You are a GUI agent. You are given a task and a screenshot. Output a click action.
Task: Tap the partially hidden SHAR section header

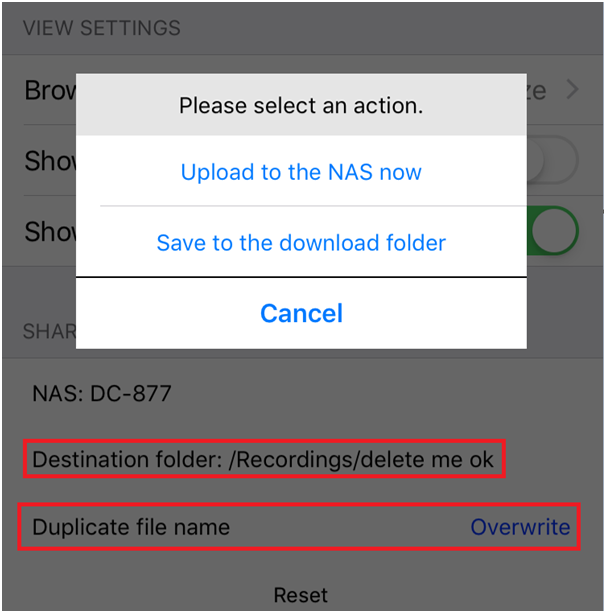click(48, 331)
